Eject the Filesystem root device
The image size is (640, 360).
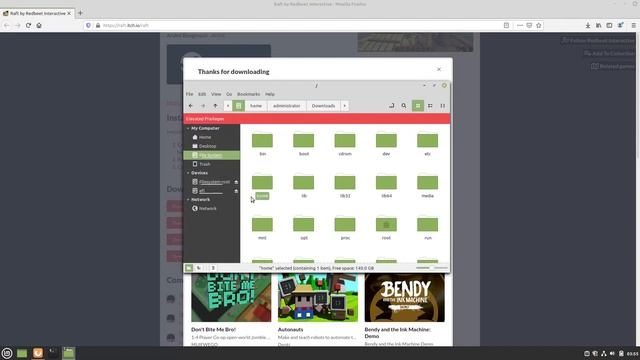tap(236, 182)
